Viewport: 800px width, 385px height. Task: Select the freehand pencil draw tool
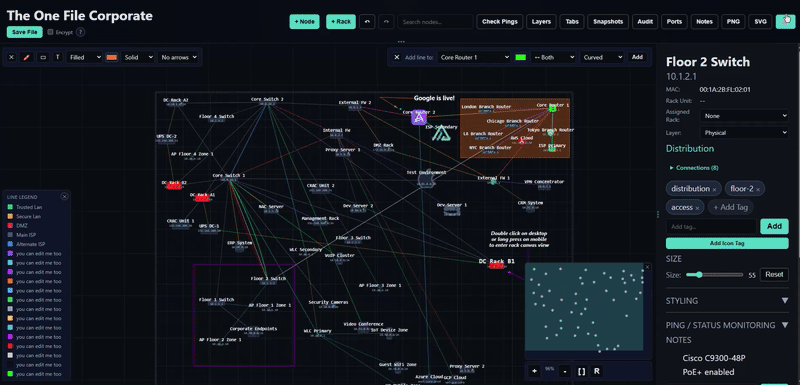(26, 58)
